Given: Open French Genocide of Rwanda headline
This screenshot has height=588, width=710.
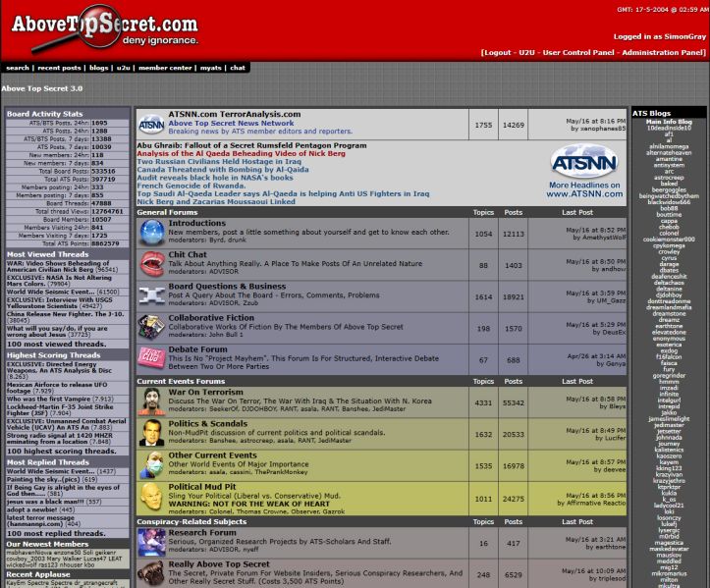Looking at the screenshot, I should 191,186.
